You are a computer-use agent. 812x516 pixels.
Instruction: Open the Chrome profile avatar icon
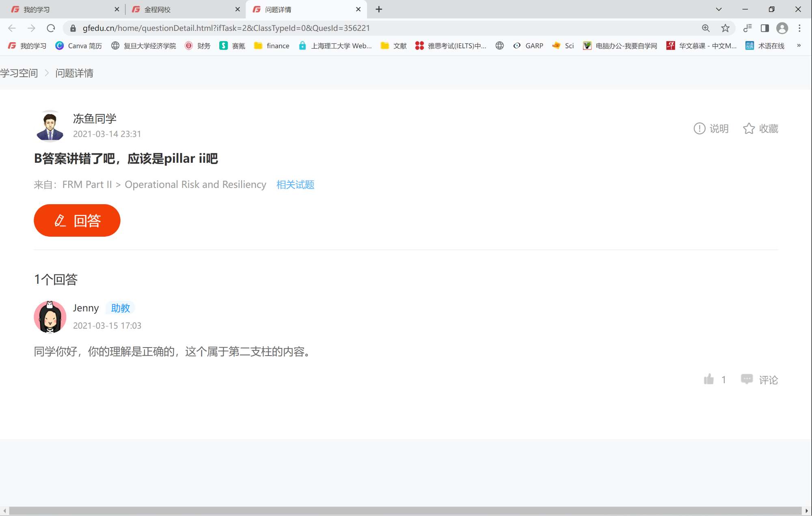tap(782, 28)
